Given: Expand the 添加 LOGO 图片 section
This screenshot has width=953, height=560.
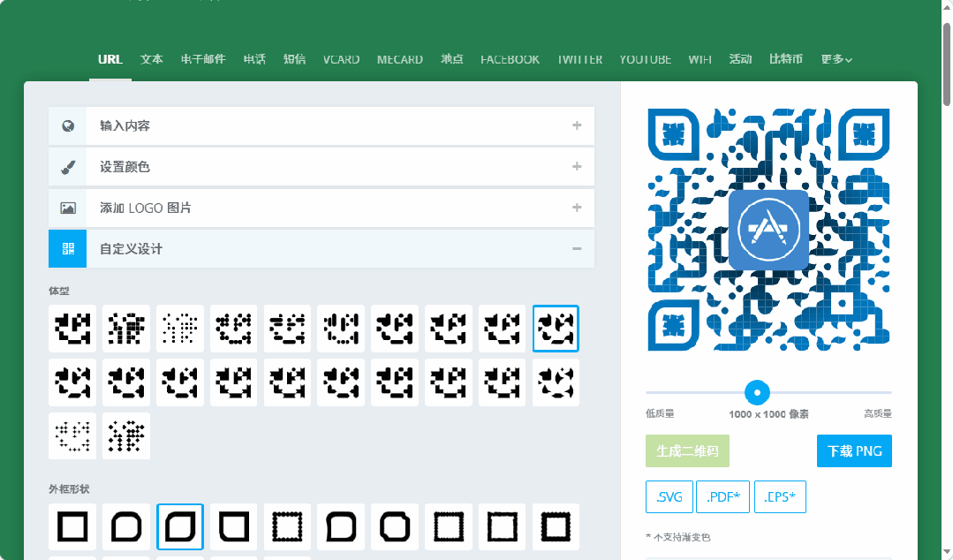Looking at the screenshot, I should tap(321, 208).
